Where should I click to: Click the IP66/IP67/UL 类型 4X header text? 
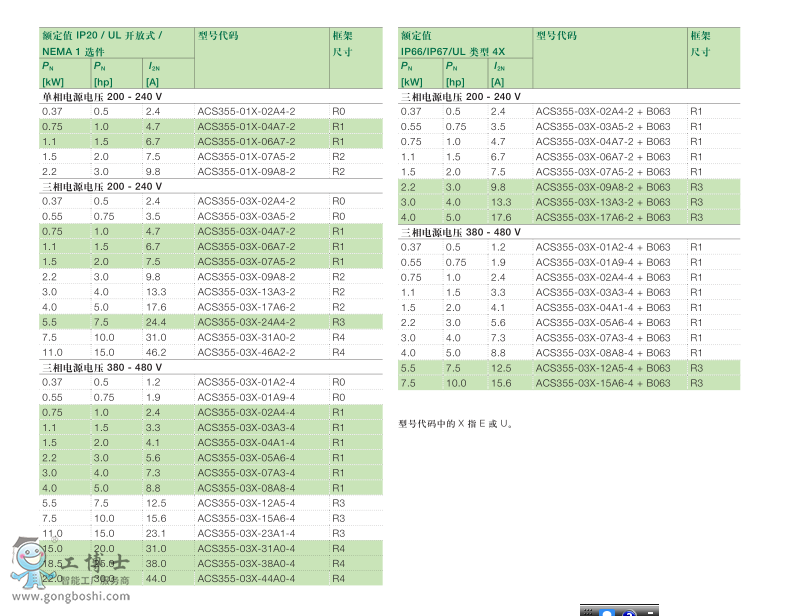(x=452, y=51)
